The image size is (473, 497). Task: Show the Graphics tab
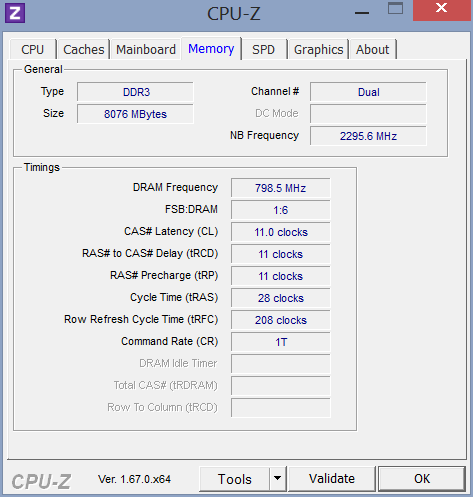(x=318, y=50)
